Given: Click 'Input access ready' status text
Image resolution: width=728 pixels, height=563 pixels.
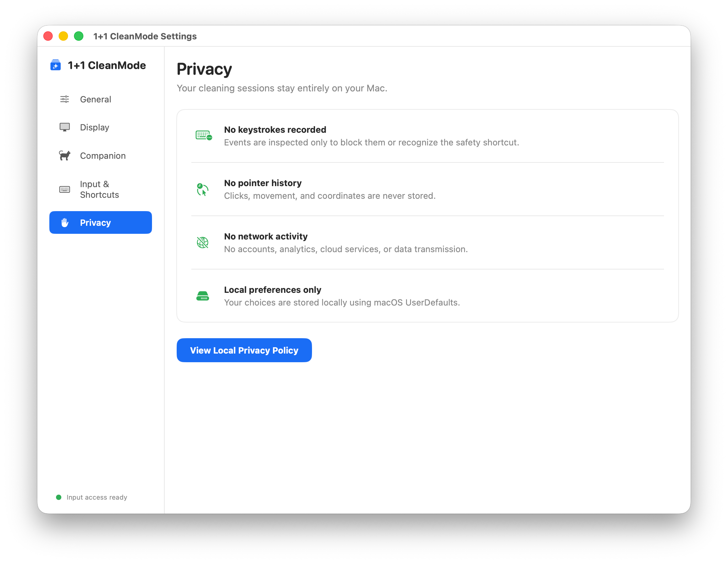Looking at the screenshot, I should pos(97,497).
